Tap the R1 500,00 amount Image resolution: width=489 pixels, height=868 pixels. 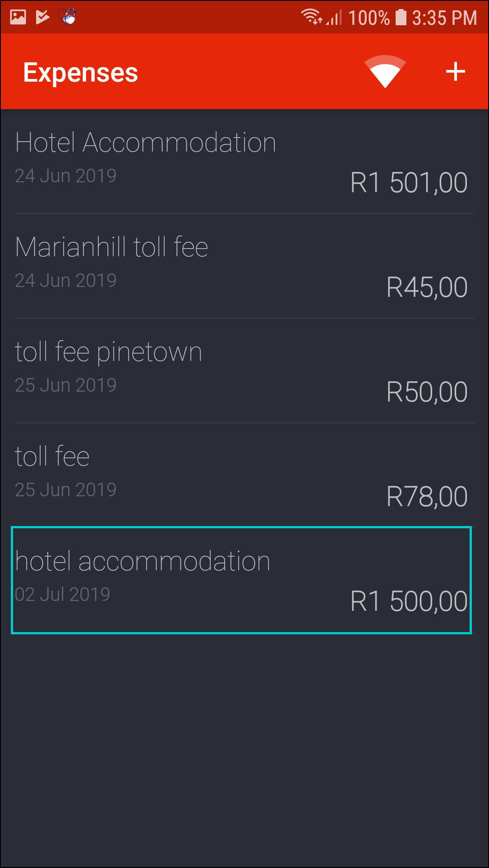(409, 601)
